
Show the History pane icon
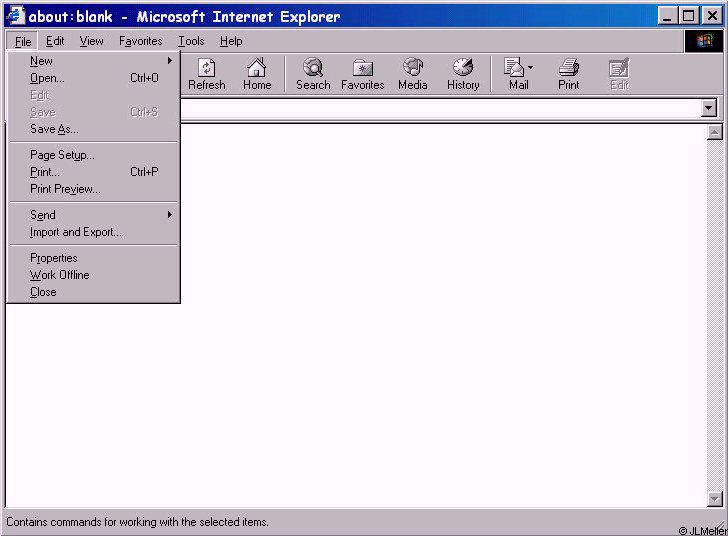[463, 74]
